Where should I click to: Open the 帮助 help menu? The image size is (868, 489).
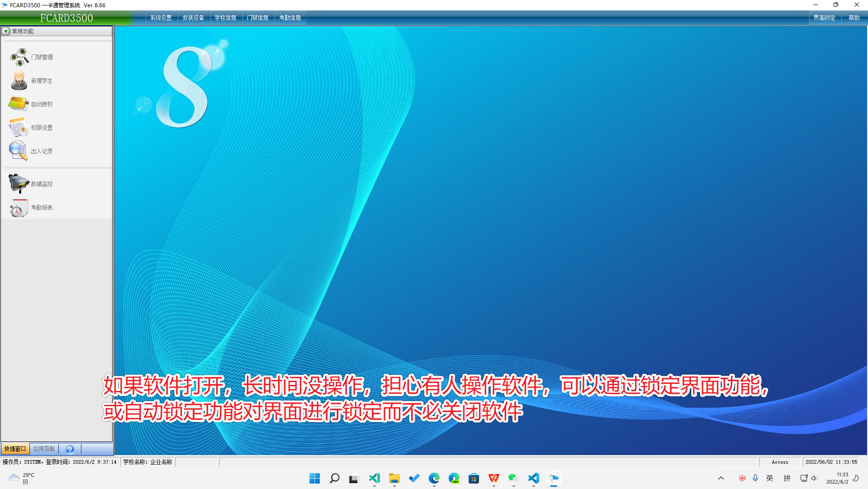[x=854, y=18]
